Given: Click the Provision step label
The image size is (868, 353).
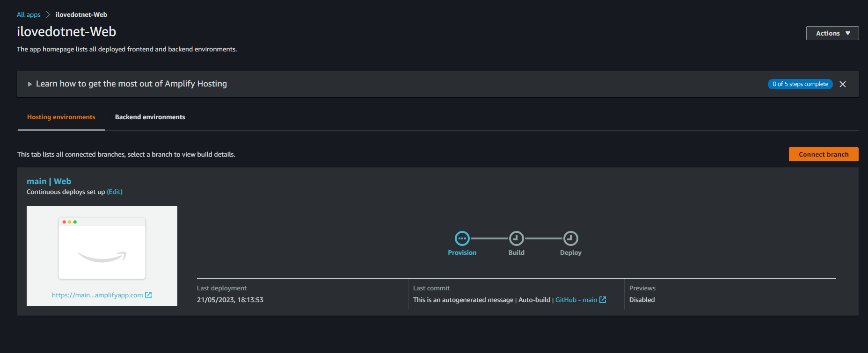Looking at the screenshot, I should 462,252.
